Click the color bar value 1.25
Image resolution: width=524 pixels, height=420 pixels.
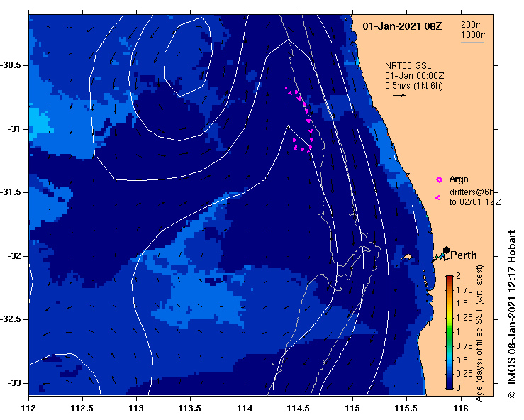click(464, 318)
